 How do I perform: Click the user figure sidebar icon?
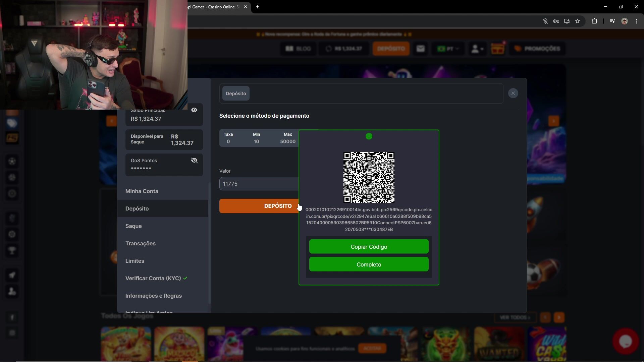(x=12, y=291)
